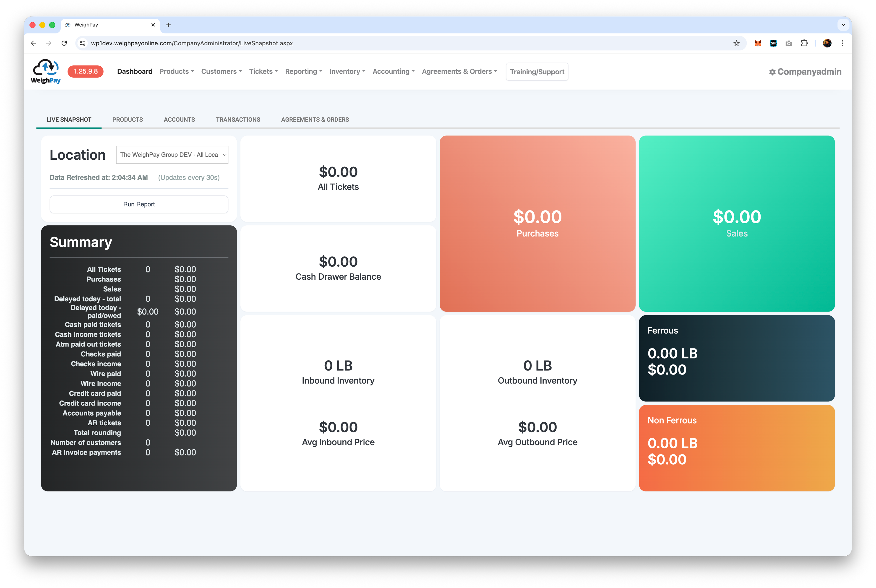876x588 pixels.
Task: Expand the Reporting menu dropdown
Action: point(303,71)
